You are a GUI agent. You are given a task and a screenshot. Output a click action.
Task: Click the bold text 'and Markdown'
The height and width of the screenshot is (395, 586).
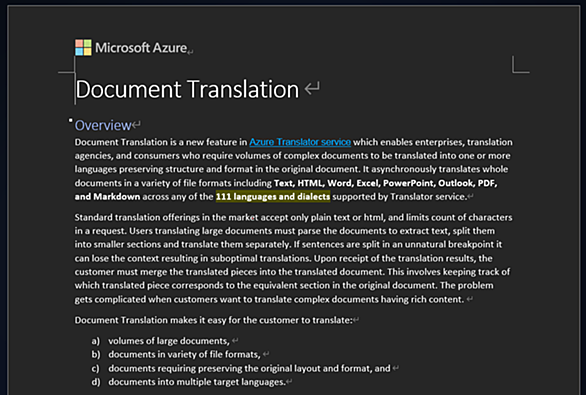click(x=107, y=196)
